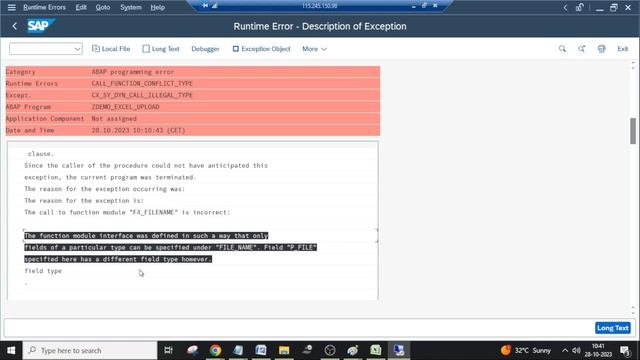Open the Word icon on the taskbar
The width and height of the screenshot is (640, 360).
[x=261, y=350]
